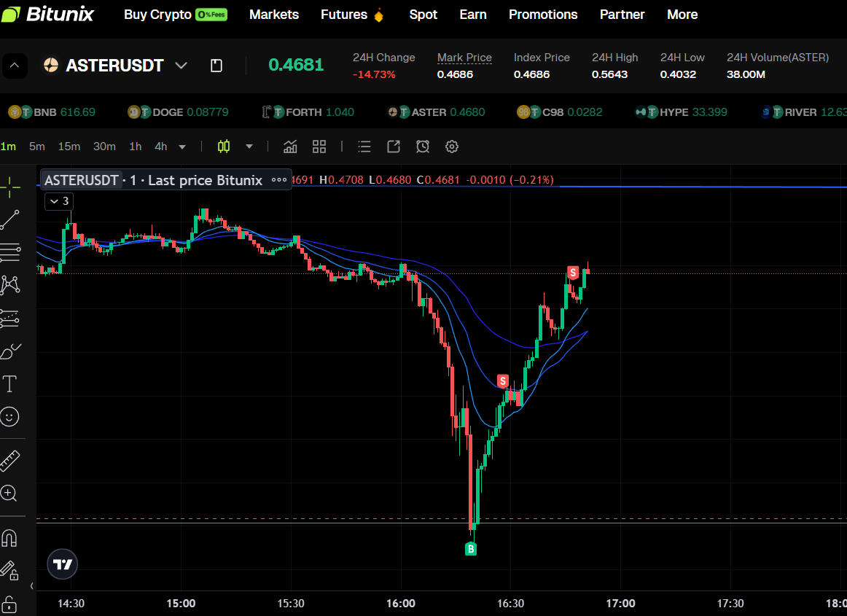
Task: Click the ASTER coin logo icon
Action: (51, 66)
